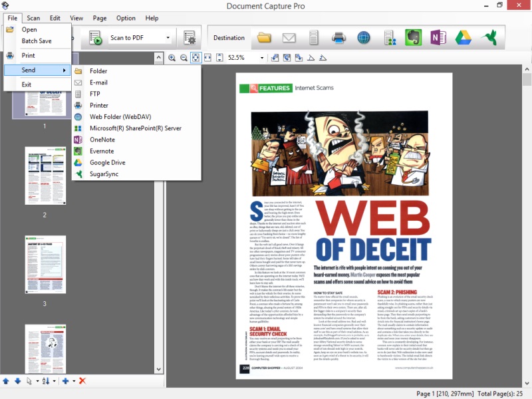Click thumbnail panel scroll down arrow
This screenshot has height=399, width=532.
pos(158,369)
